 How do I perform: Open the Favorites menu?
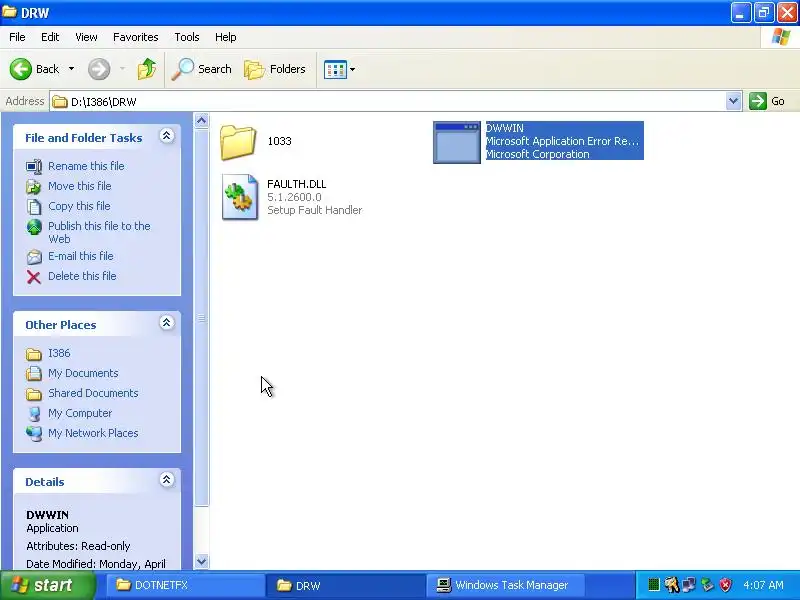click(x=136, y=37)
